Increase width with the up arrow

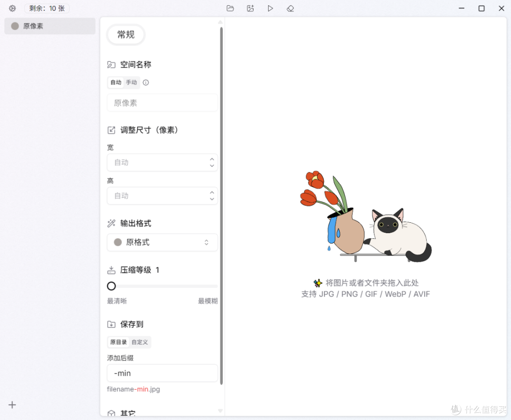[x=212, y=159]
